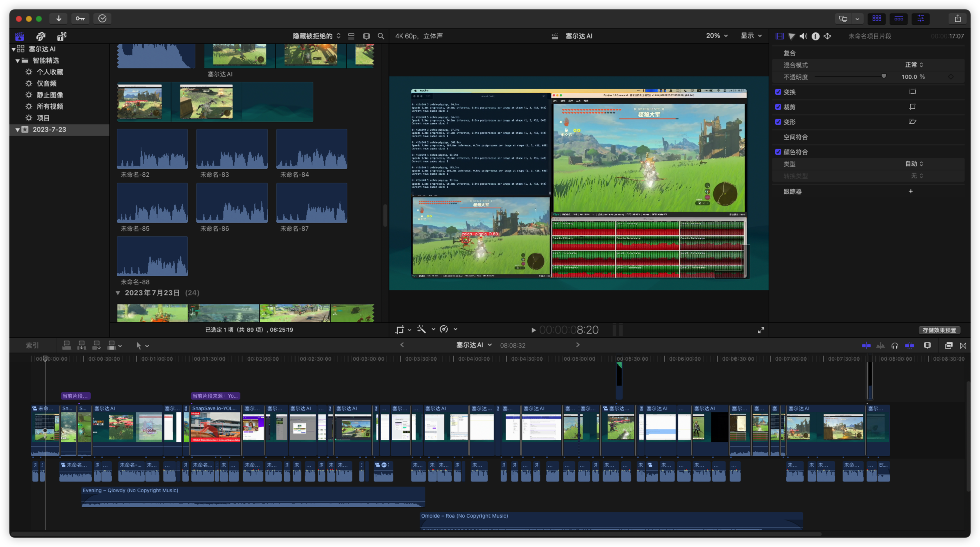Open the keyword editor key icon

click(x=80, y=18)
